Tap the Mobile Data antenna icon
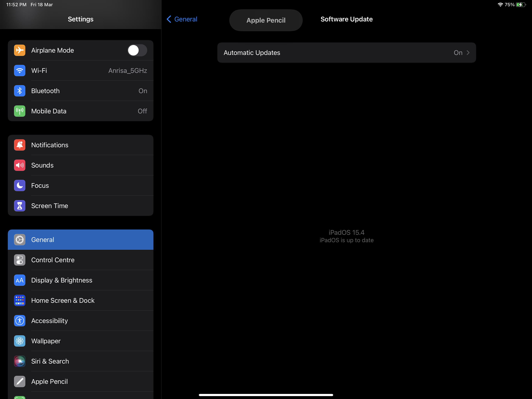Screen dimensions: 532x399 tap(19, 111)
